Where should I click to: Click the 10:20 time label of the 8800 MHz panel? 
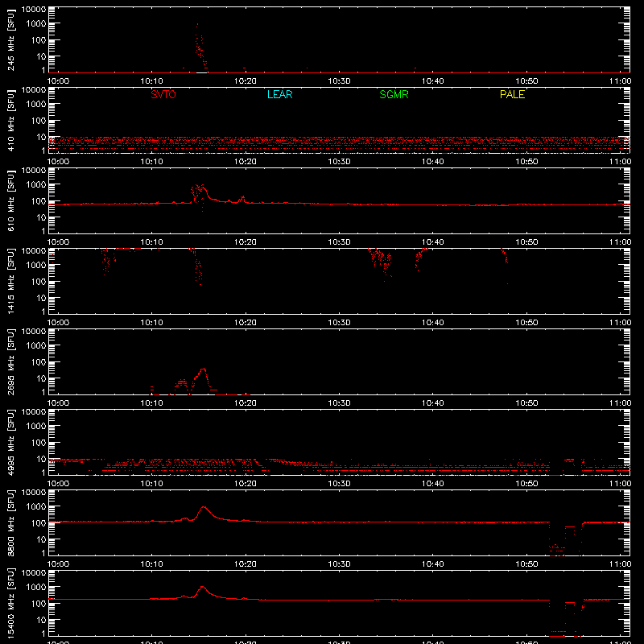point(246,564)
